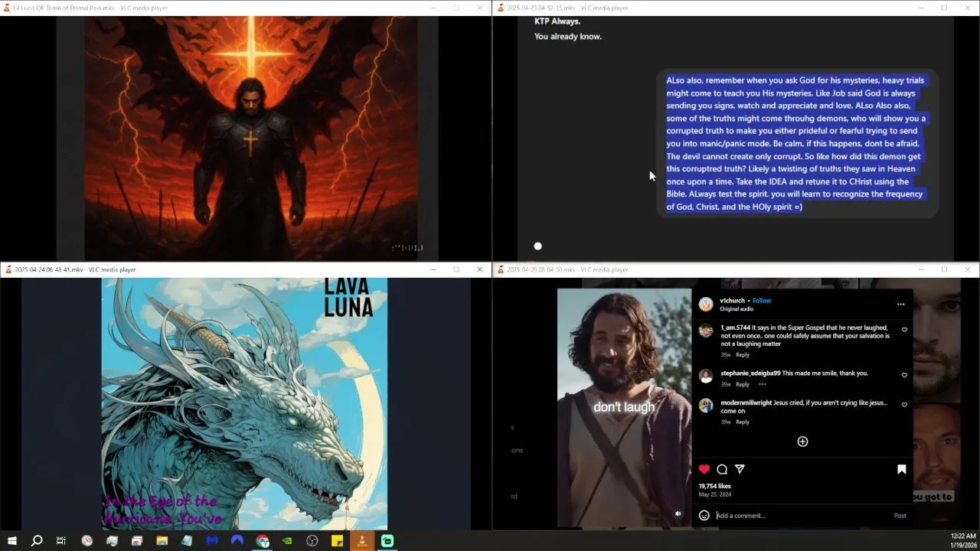
Task: Click the VLC cone icon in 06-48-41 window
Action: pos(8,269)
